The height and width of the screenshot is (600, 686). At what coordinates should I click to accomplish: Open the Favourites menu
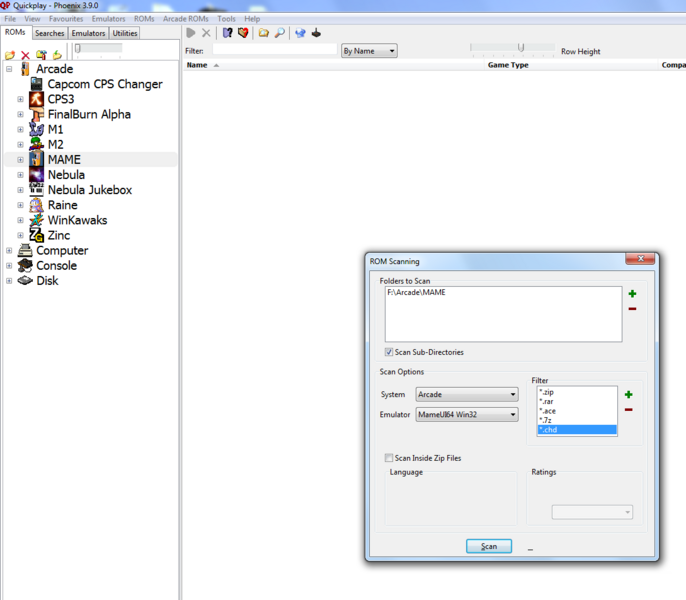(x=66, y=19)
